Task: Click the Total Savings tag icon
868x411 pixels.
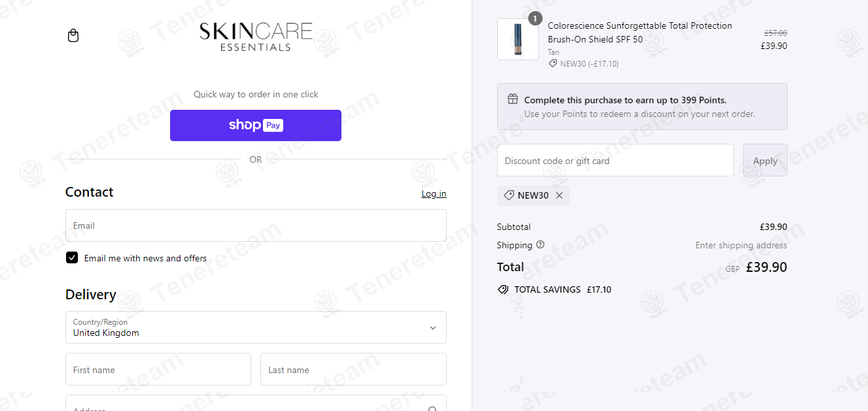Action: click(503, 289)
